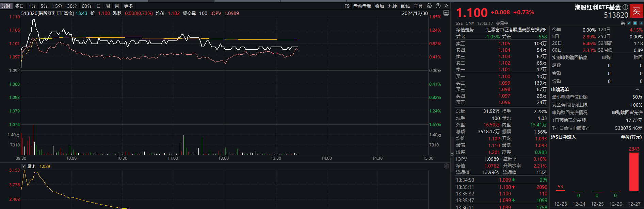The image size is (644, 209).
Task: Click 买二 bid price 1.099
Action: tap(504, 83)
